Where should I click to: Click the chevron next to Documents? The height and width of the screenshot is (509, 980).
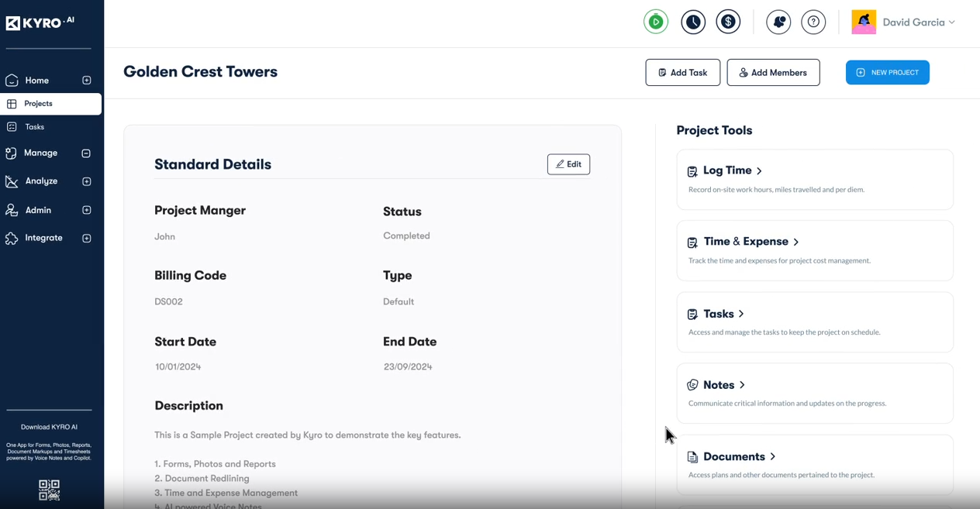773,457
